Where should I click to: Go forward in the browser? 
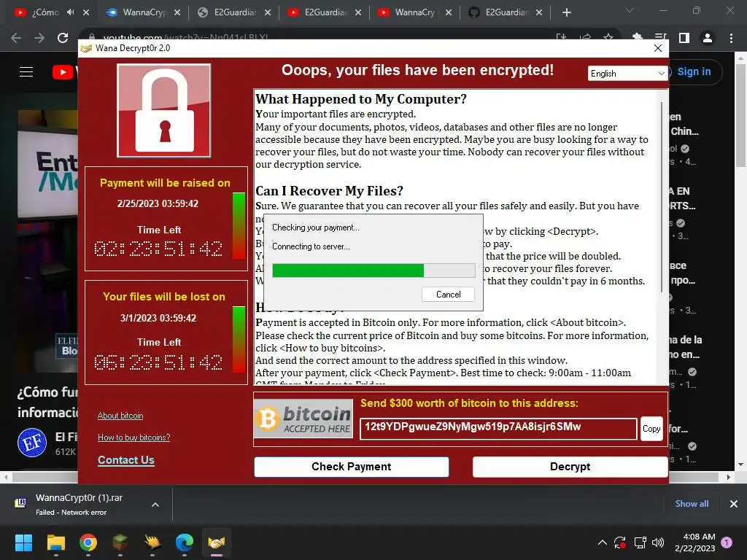tap(39, 38)
